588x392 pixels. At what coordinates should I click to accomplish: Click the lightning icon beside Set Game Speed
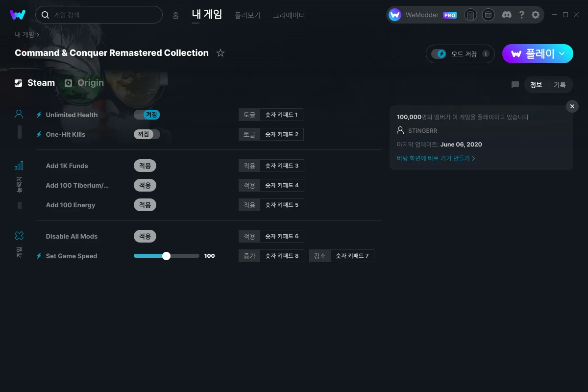pos(39,256)
